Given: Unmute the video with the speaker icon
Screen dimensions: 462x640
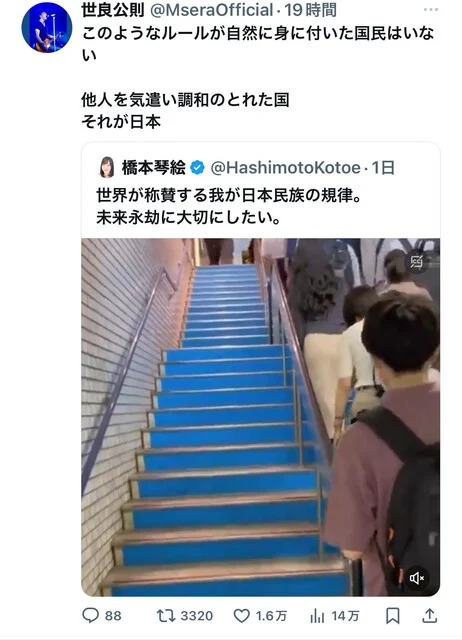Looking at the screenshot, I should pos(417,578).
